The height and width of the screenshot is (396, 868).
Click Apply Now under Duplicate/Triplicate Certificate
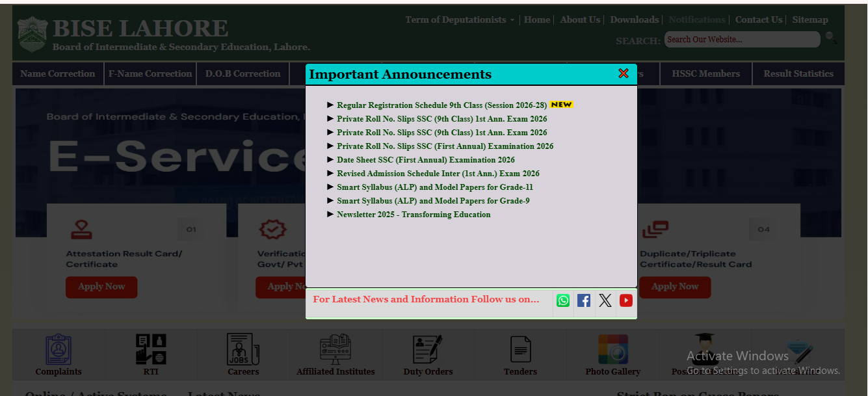[675, 287]
